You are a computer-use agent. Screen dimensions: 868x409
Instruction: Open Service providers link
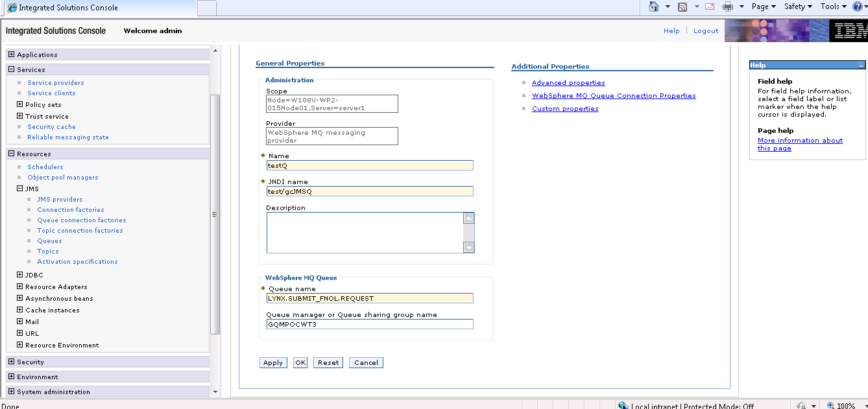click(x=56, y=83)
